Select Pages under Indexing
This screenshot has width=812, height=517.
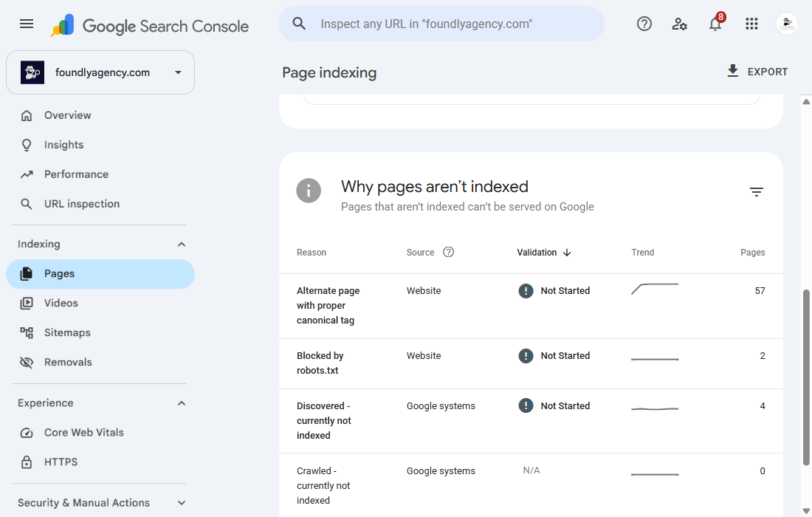tap(100, 274)
